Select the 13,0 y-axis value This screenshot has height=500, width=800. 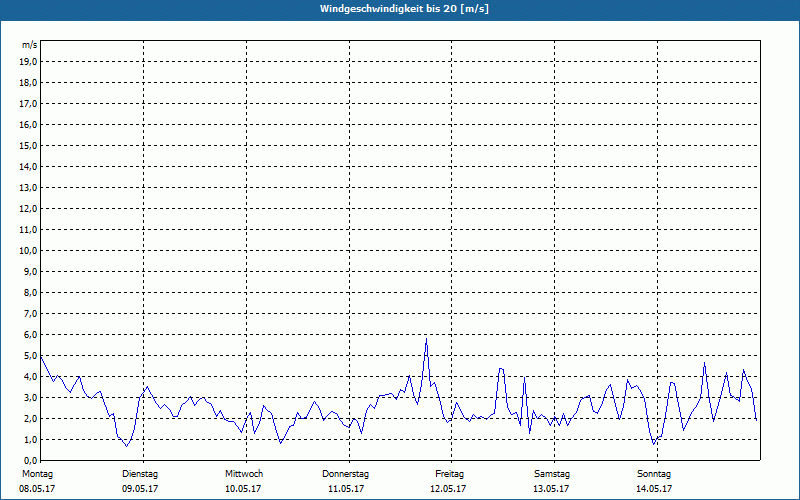click(x=28, y=187)
